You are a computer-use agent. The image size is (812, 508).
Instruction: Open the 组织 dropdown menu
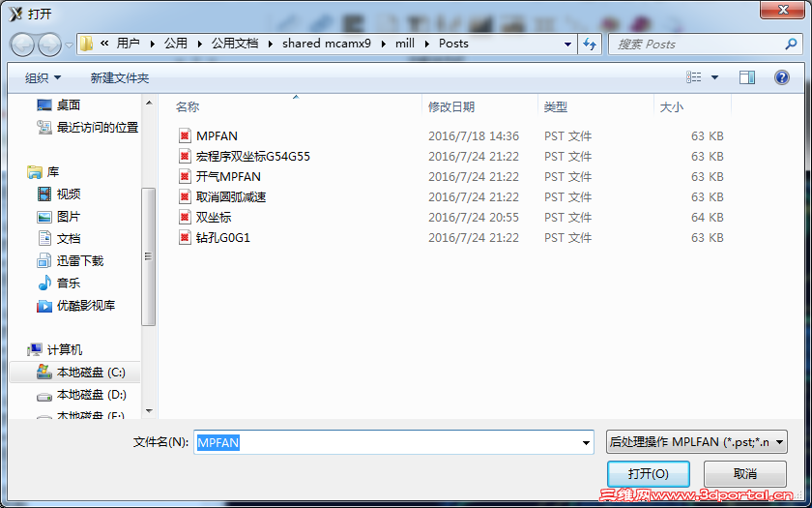click(43, 78)
